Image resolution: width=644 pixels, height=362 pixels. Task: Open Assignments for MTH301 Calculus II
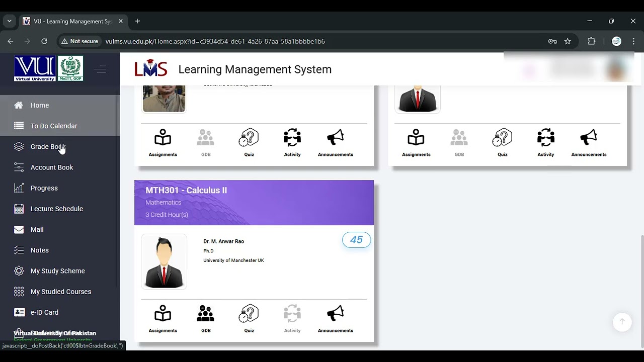[x=163, y=319]
